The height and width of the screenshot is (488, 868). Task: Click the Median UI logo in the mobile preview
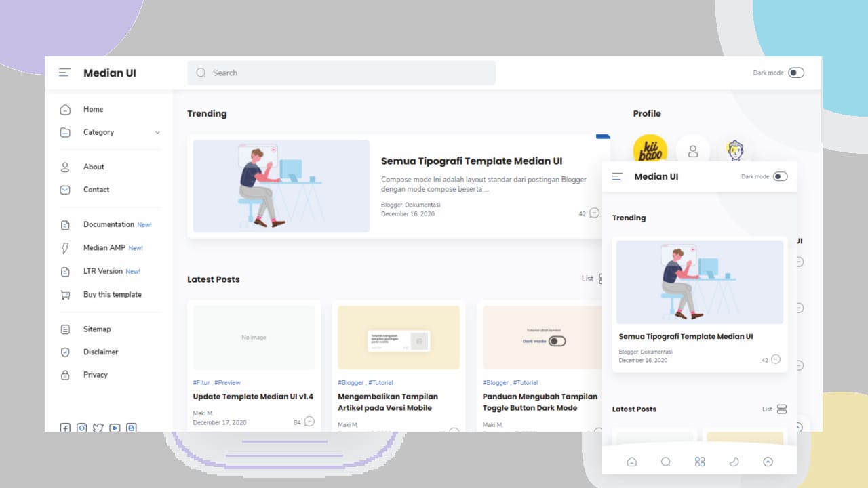click(656, 176)
